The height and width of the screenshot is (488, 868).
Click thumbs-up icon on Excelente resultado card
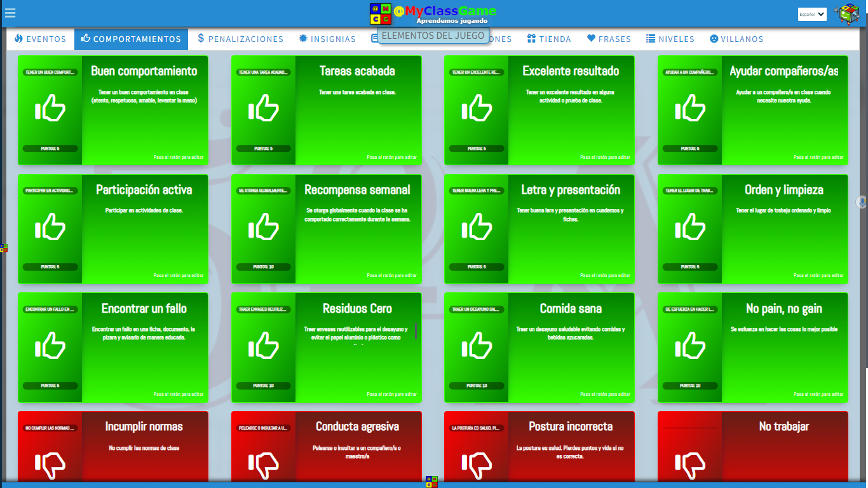pos(477,108)
